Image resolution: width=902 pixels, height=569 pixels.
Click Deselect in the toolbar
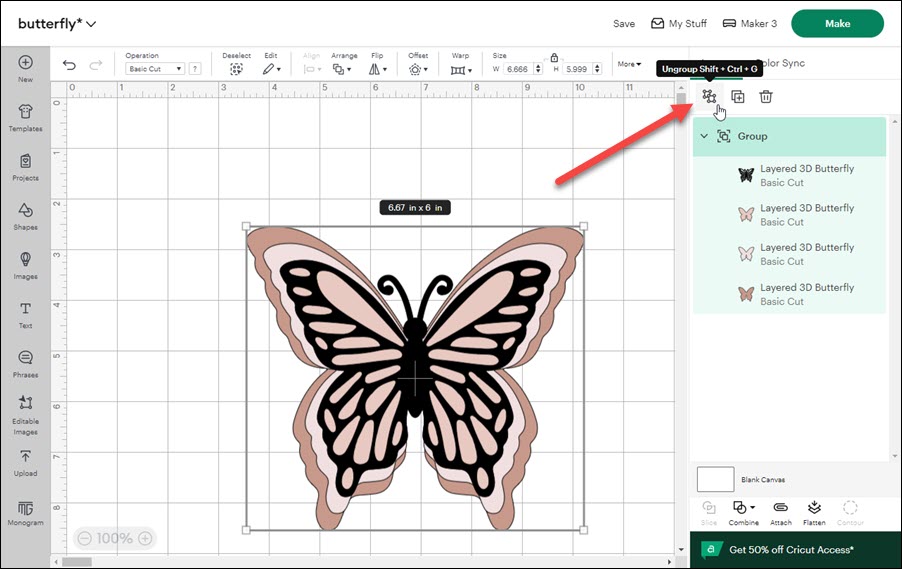[236, 69]
